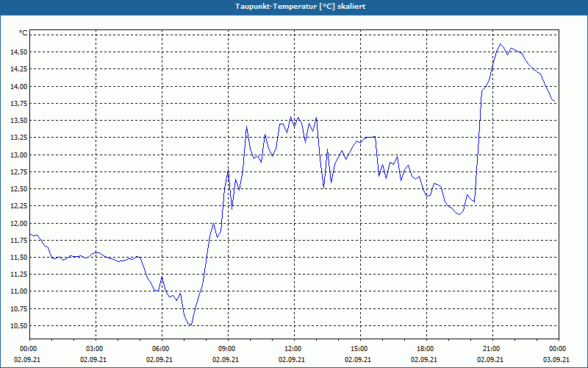Click the °C unit label on the y-axis
This screenshot has height=368, width=588.
coord(24,33)
